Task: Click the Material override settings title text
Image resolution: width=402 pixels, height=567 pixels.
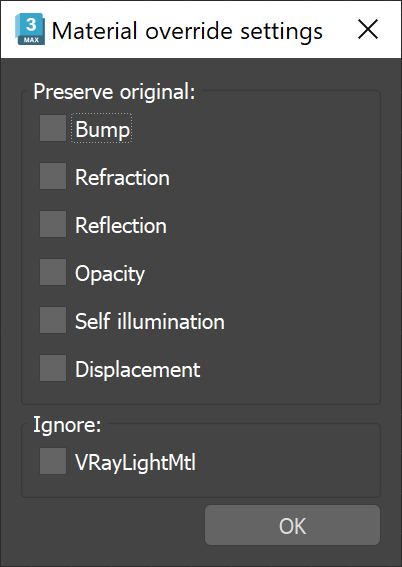Action: click(x=187, y=31)
